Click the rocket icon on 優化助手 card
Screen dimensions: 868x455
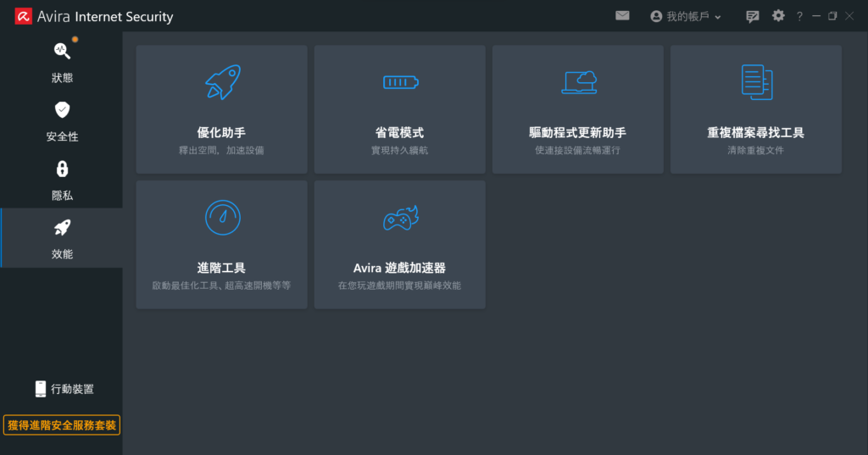pos(223,82)
